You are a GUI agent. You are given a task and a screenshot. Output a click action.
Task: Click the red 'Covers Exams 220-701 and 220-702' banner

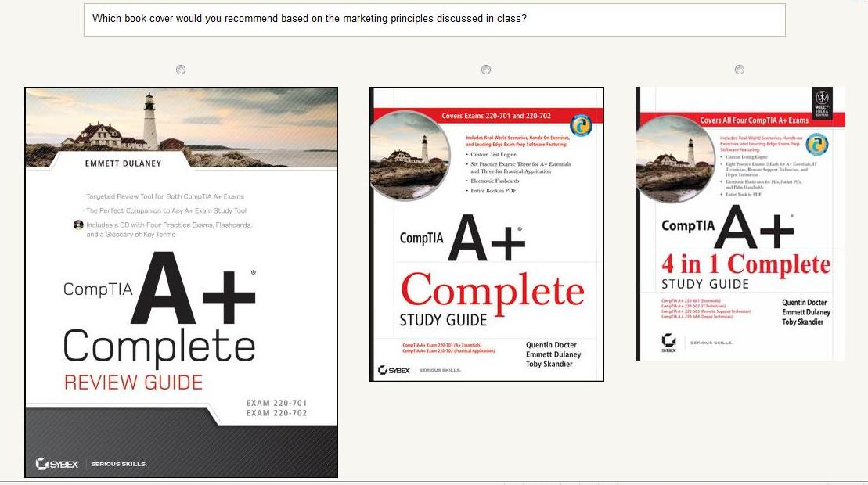click(x=496, y=116)
